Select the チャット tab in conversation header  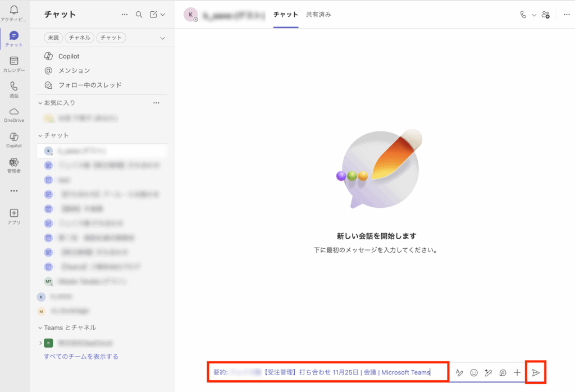pyautogui.click(x=286, y=15)
